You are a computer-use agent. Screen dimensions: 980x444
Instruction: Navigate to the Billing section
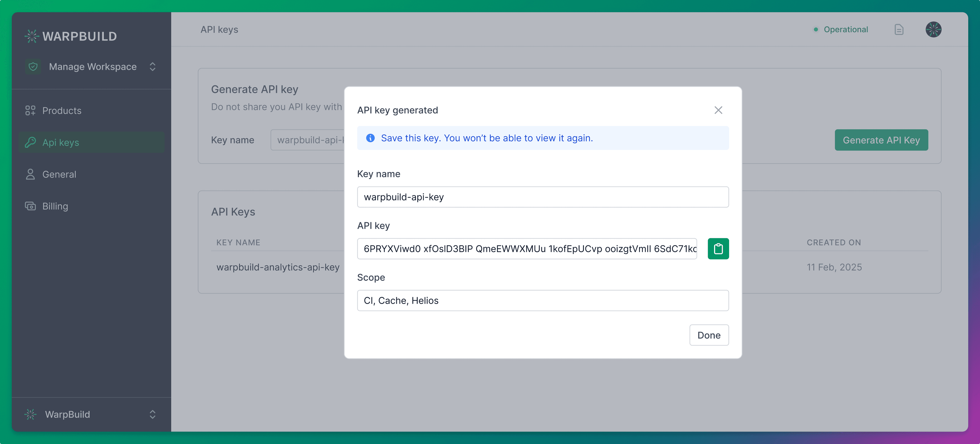[x=55, y=206]
